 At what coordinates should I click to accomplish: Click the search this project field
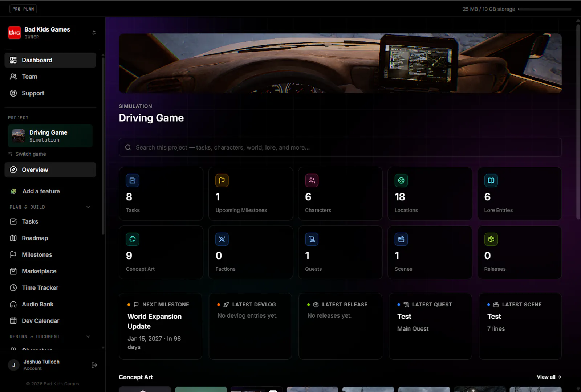click(x=340, y=147)
